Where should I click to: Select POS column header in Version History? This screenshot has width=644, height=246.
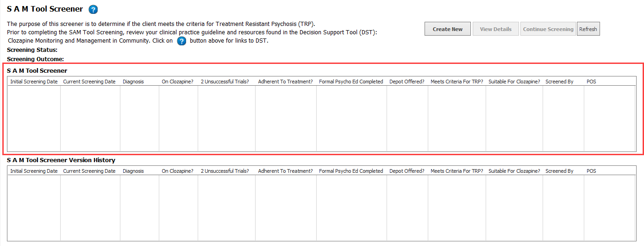tap(591, 171)
